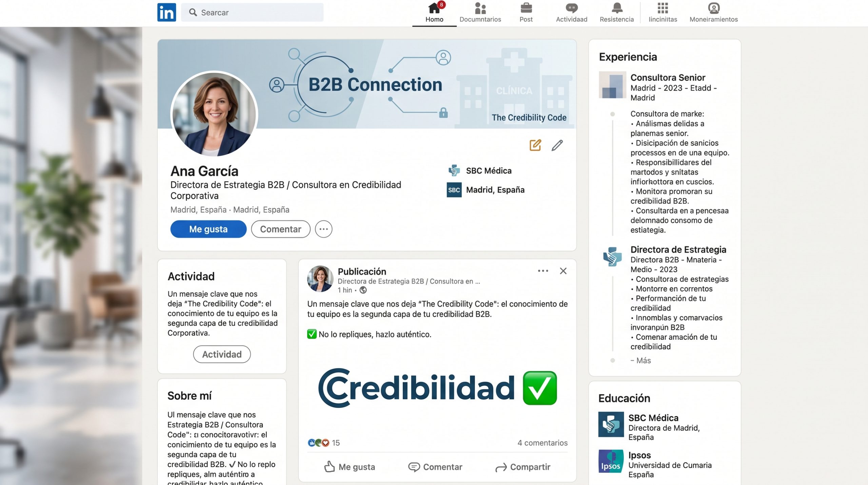Click The Credibility Code banner text
The image size is (868, 485).
[529, 117]
